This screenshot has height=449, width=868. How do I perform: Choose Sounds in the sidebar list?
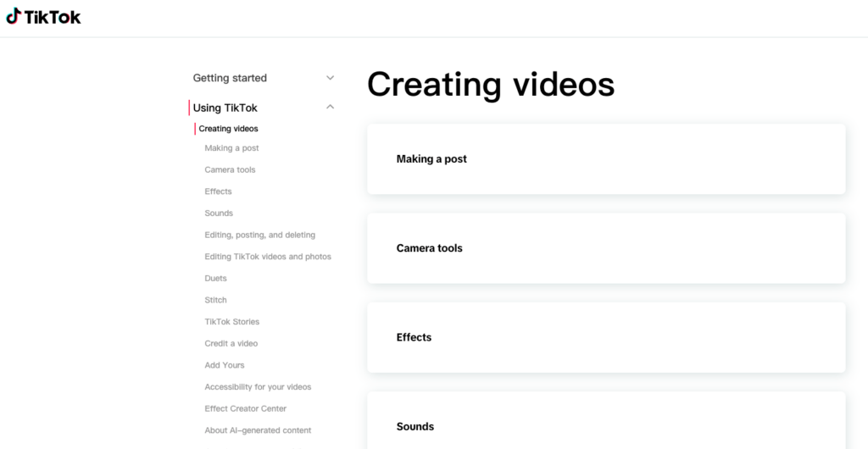[x=219, y=213]
